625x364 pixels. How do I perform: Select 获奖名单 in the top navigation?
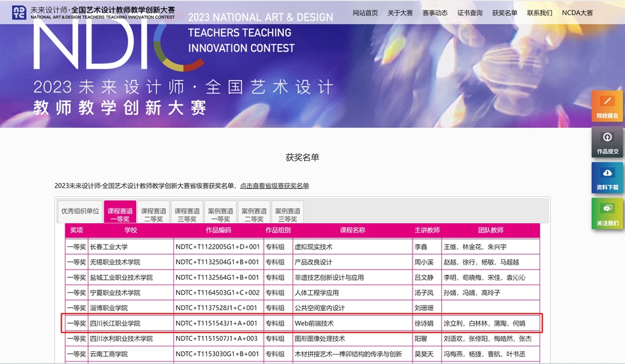coord(505,13)
